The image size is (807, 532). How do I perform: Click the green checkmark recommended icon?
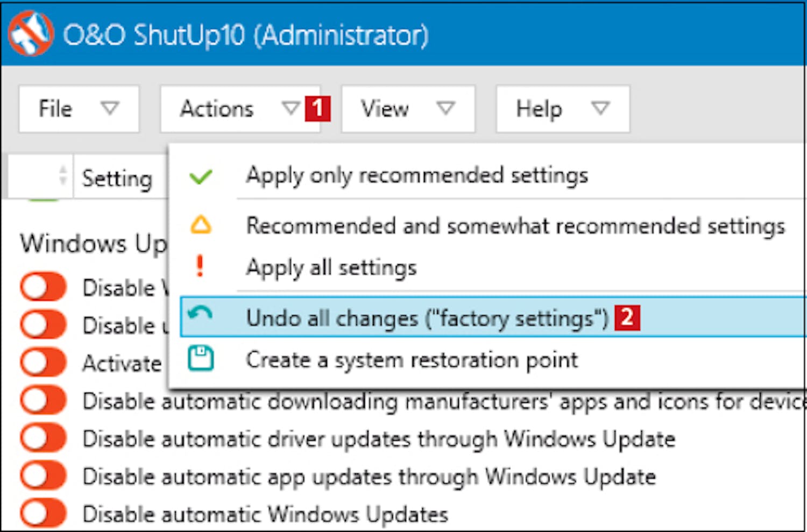coord(201,176)
